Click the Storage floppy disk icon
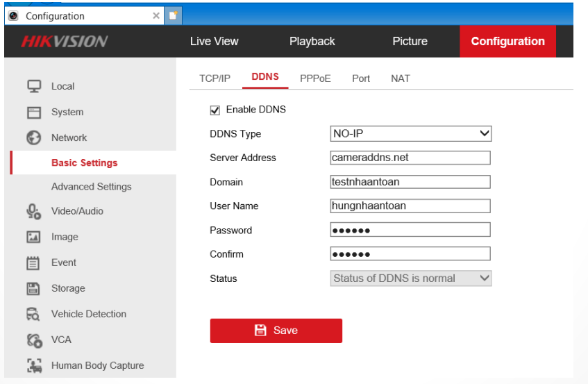 point(33,288)
